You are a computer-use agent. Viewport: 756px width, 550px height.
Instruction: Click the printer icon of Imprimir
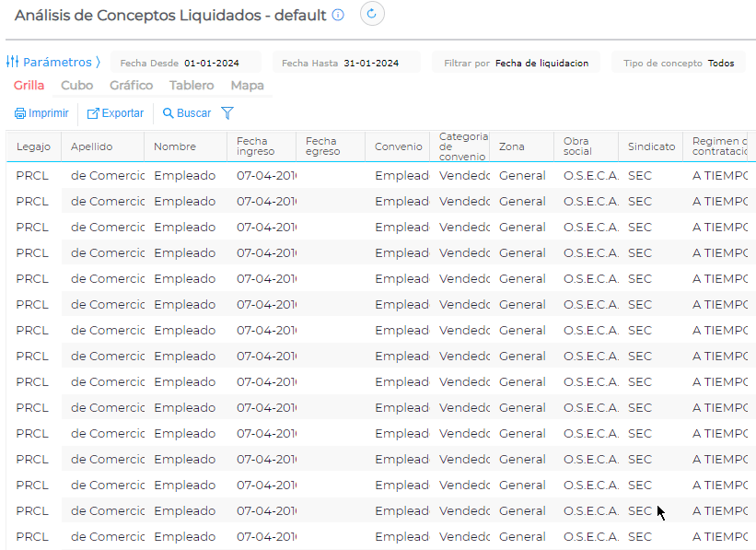[19, 113]
